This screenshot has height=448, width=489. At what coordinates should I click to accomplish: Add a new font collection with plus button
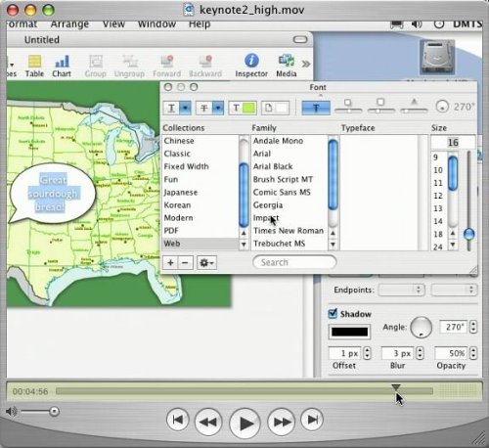tap(170, 263)
